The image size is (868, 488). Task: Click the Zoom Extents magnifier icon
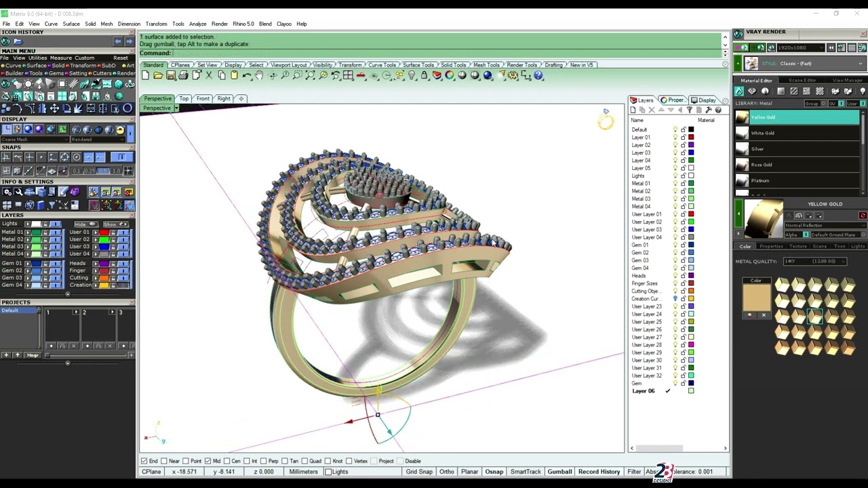point(311,75)
